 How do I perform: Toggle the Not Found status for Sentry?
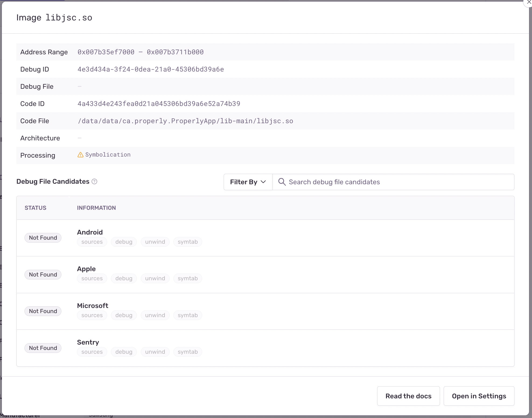pyautogui.click(x=43, y=348)
